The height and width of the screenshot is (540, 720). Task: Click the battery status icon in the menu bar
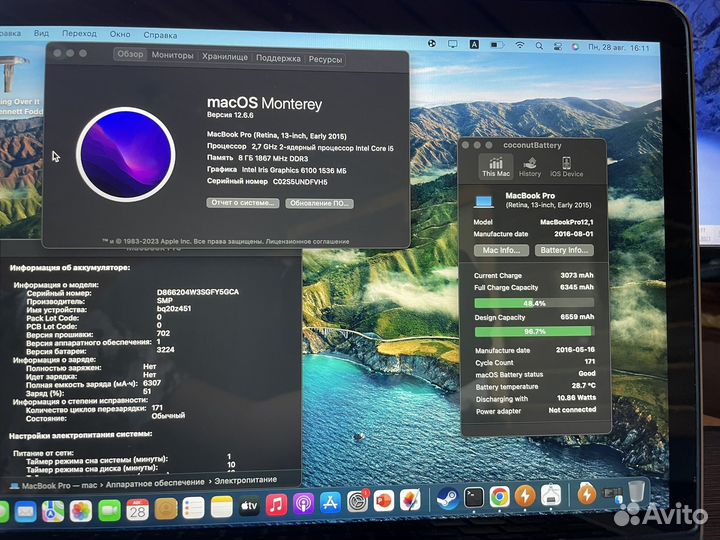497,45
